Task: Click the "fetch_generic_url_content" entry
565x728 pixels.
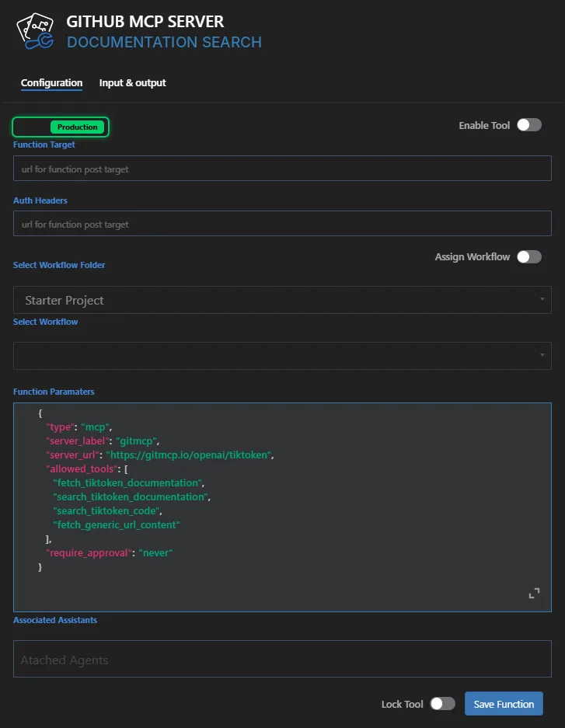Action: click(x=117, y=524)
